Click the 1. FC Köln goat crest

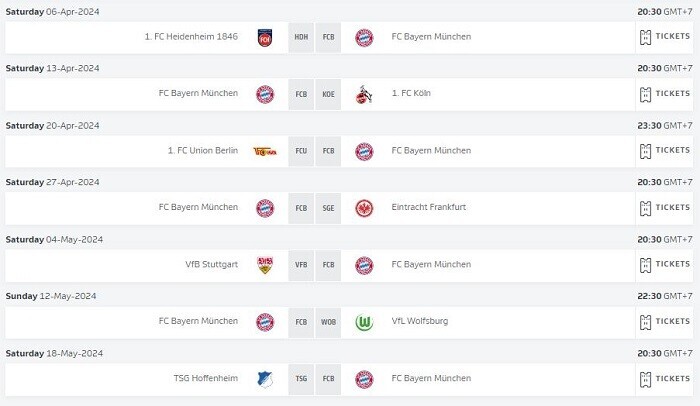point(364,94)
